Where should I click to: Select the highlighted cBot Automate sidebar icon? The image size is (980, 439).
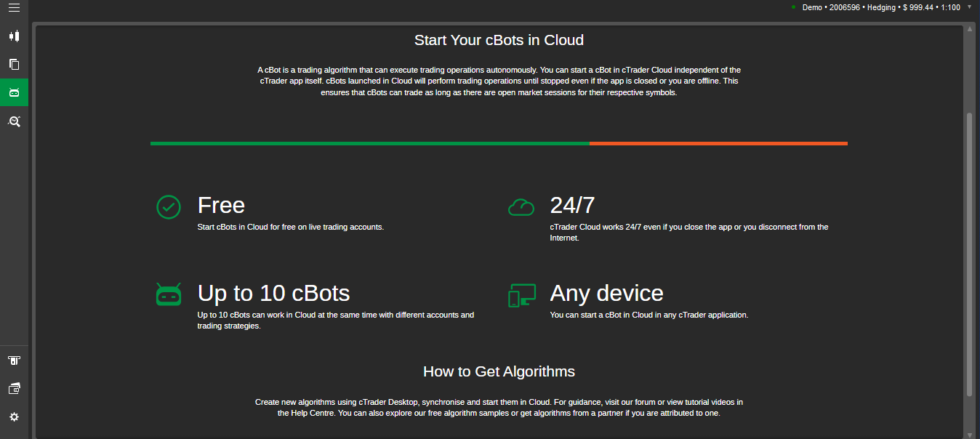[14, 92]
